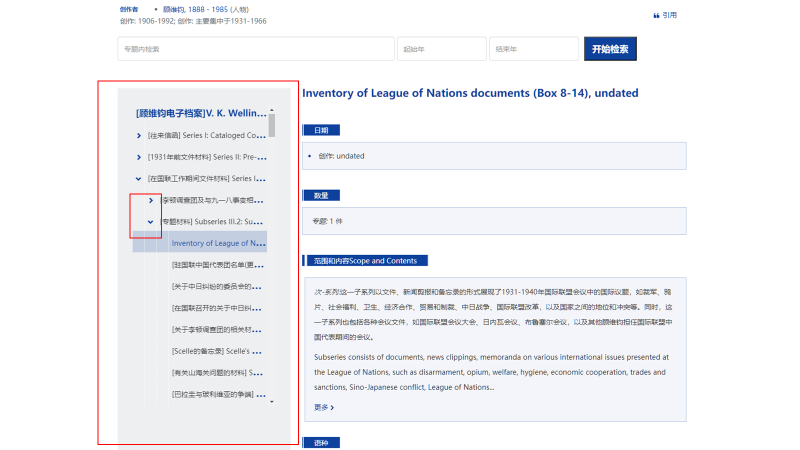Select the [在国联工作期间文件材料] Series I... row
Image resolution: width=800 pixels, height=450 pixels.
207,179
